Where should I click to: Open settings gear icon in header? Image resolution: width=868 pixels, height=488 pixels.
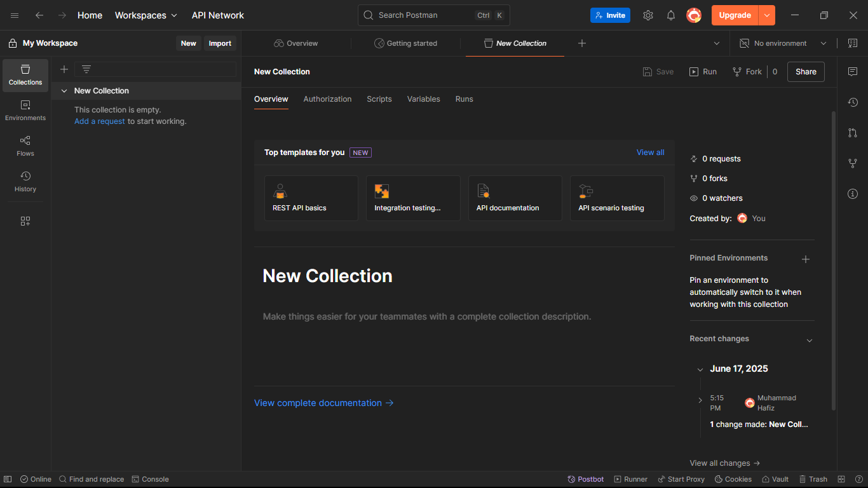point(648,15)
